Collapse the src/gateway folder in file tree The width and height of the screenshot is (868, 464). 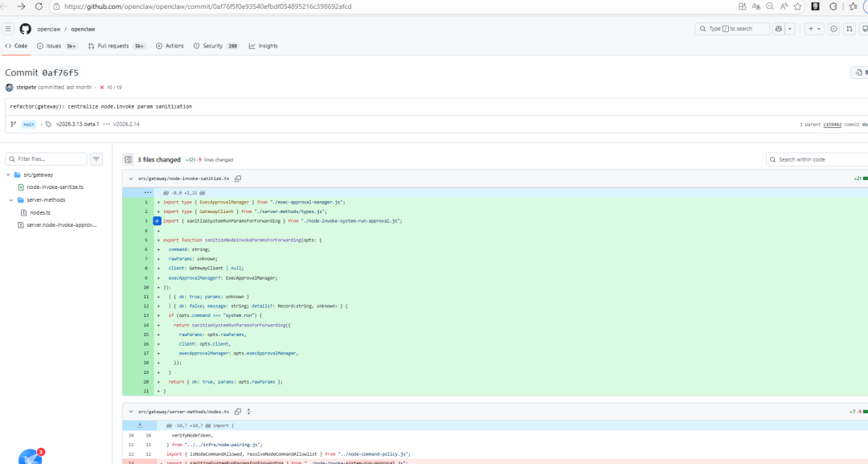click(x=8, y=175)
